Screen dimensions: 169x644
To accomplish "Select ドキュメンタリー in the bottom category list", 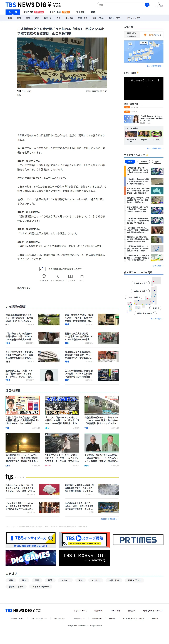I will point(41,586).
